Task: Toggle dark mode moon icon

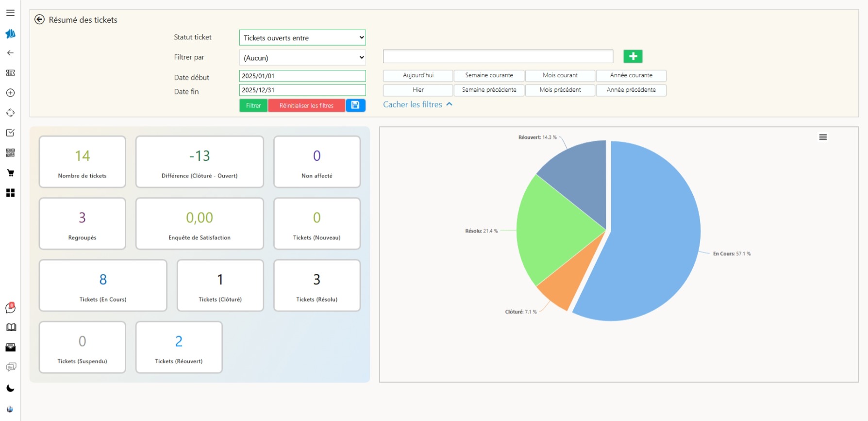Action: pos(10,388)
